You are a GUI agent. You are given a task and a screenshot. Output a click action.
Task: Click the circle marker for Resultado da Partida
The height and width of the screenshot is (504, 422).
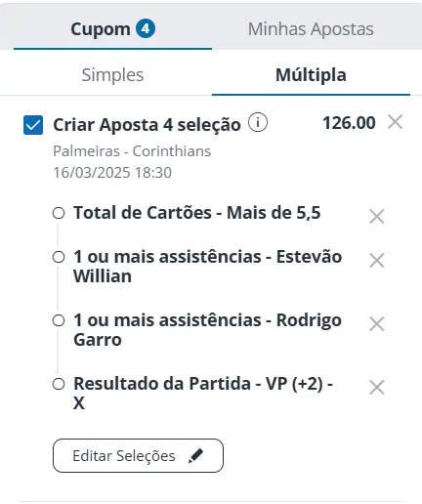[x=59, y=384]
